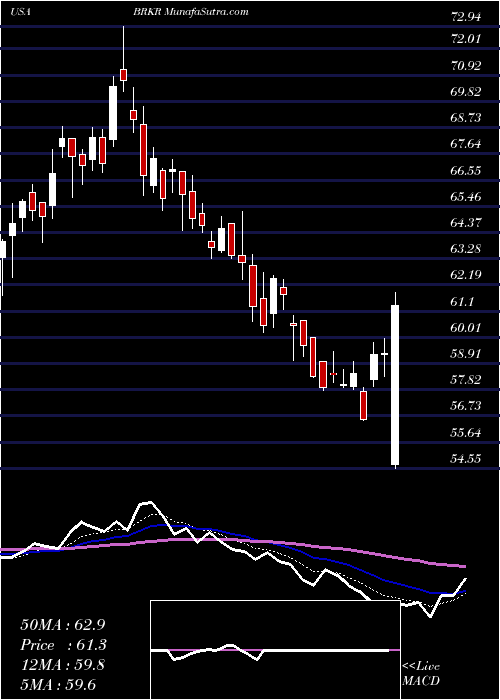Click the 70.92 price axis label
500x700 pixels.
(x=467, y=66)
